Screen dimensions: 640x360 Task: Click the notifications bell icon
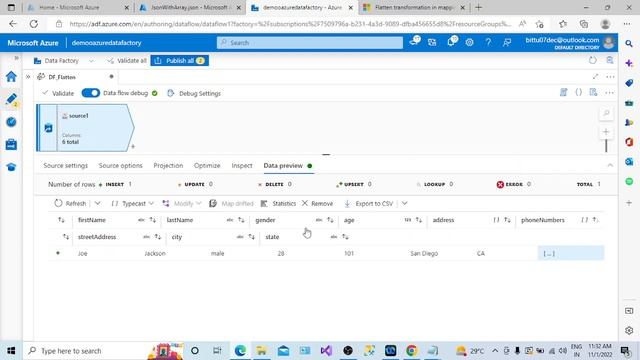[451, 42]
